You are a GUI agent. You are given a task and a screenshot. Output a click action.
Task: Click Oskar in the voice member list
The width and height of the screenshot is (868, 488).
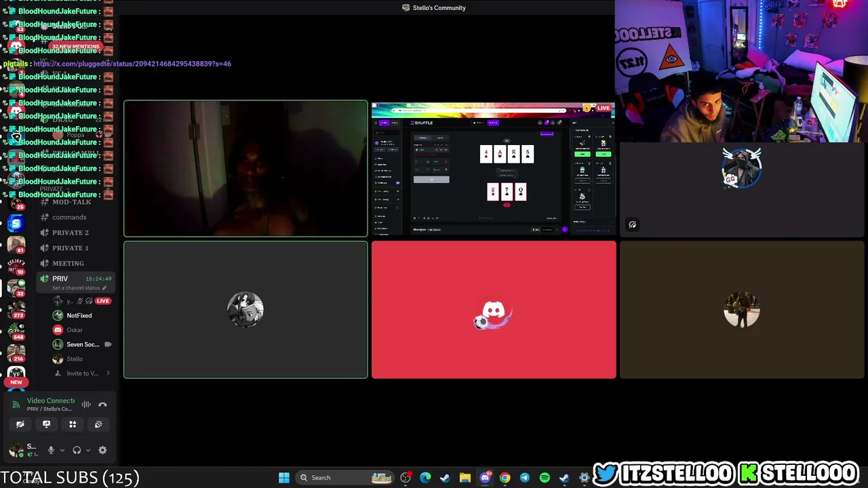[75, 330]
